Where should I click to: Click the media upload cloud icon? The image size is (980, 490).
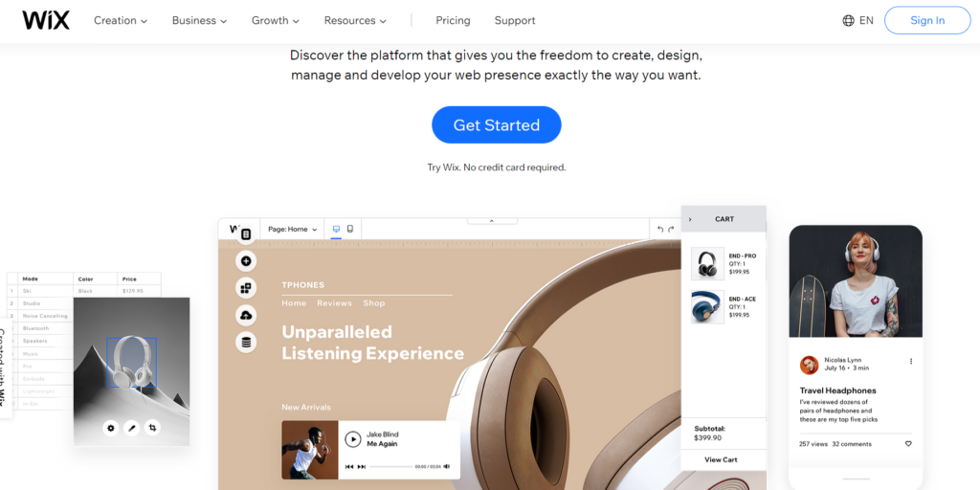246,316
